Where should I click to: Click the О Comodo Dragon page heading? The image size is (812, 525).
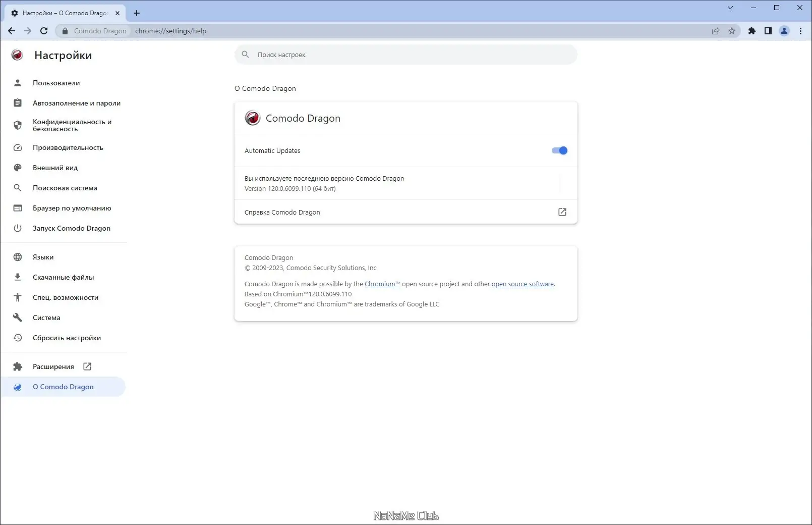(265, 88)
